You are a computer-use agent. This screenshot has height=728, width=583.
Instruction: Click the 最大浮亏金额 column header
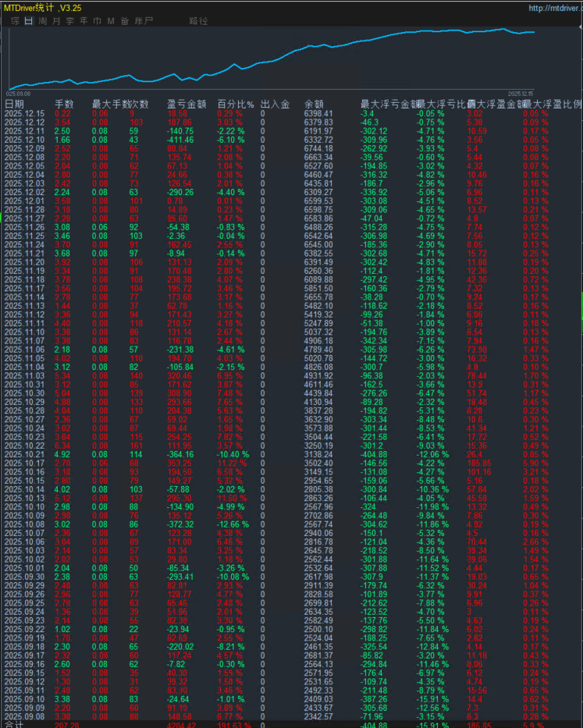[389, 104]
